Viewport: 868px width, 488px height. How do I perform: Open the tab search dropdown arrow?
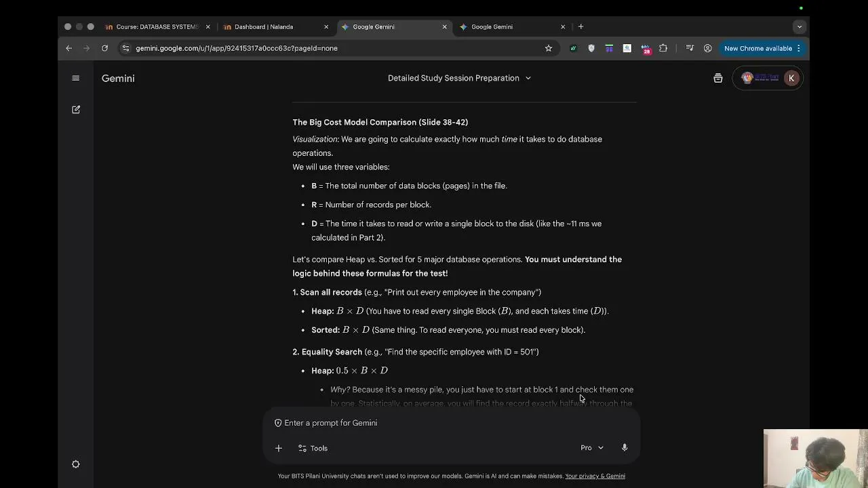click(x=799, y=26)
